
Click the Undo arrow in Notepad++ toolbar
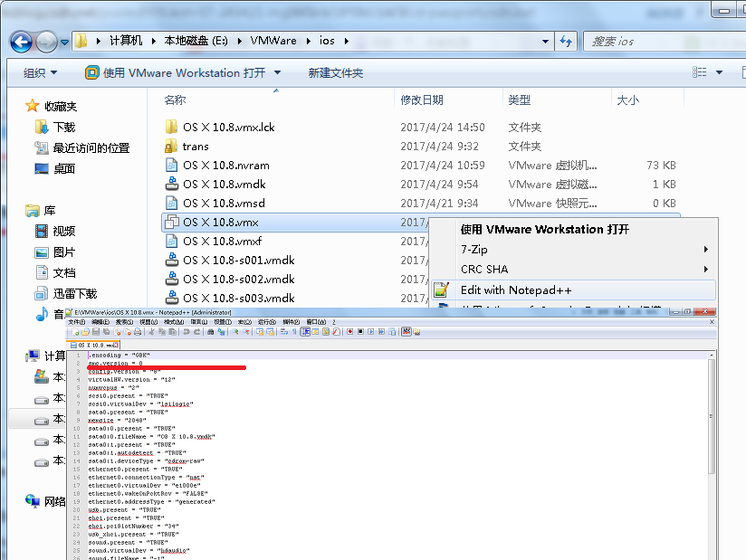[x=186, y=332]
